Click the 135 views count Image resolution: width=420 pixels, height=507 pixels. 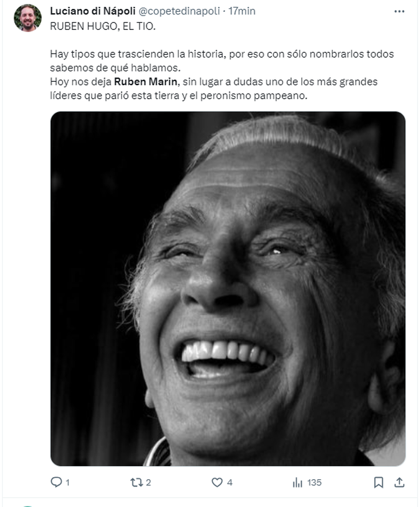pyautogui.click(x=314, y=483)
